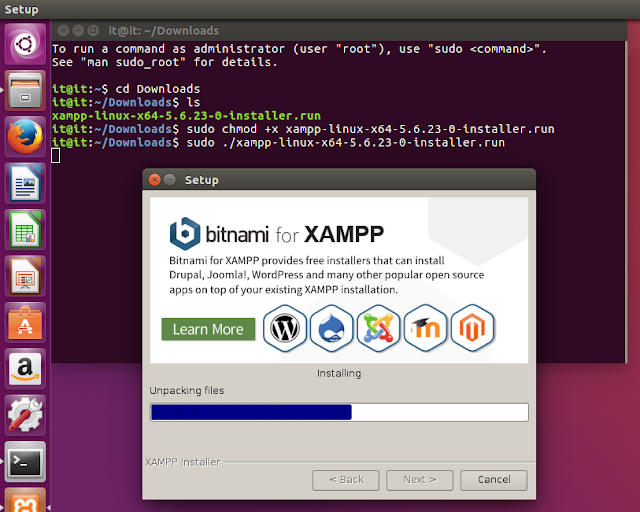Screen dimensions: 640x512
Task: Click the 'bitnami for XAMPP' heading
Action: pos(277,234)
